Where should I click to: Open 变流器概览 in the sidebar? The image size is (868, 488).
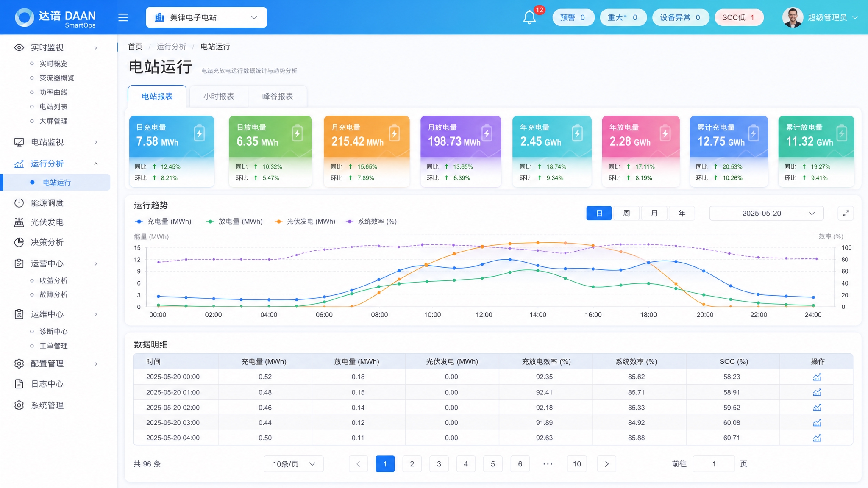point(57,78)
